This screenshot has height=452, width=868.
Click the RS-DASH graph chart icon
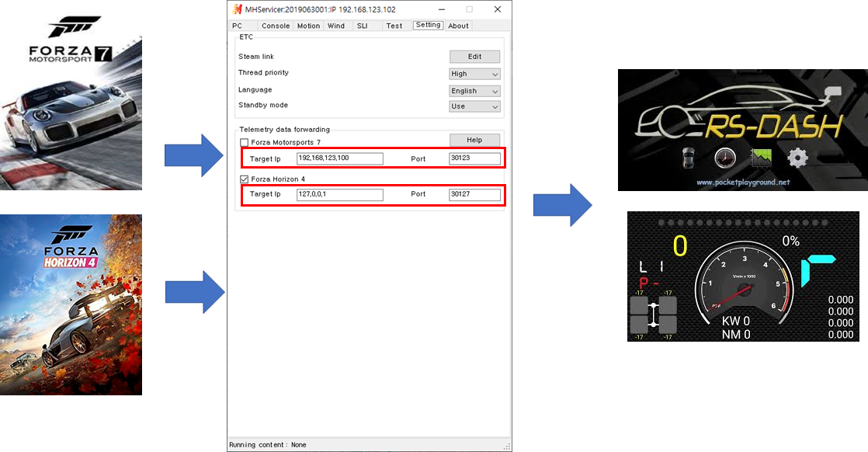761,158
